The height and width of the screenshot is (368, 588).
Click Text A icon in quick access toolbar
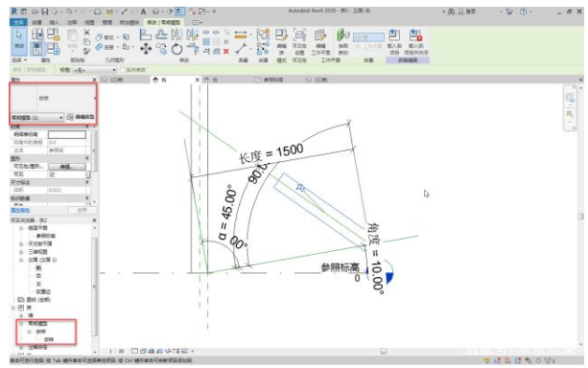click(143, 12)
